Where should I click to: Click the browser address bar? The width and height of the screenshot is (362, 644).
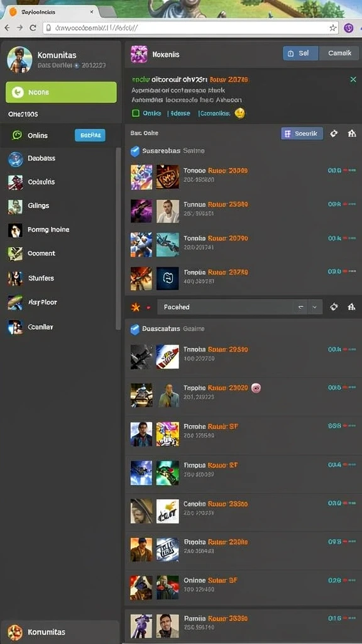pyautogui.click(x=190, y=28)
